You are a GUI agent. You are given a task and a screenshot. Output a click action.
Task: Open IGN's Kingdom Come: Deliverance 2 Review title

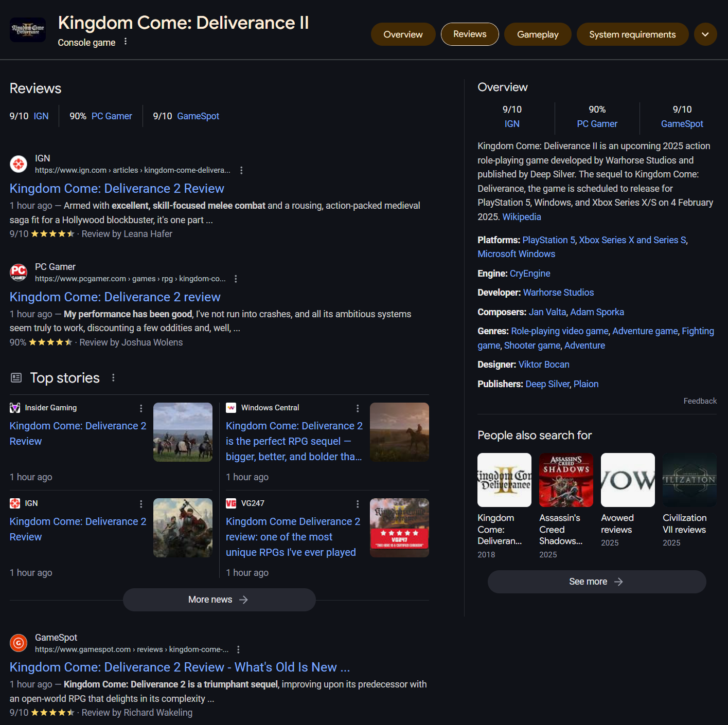(117, 188)
